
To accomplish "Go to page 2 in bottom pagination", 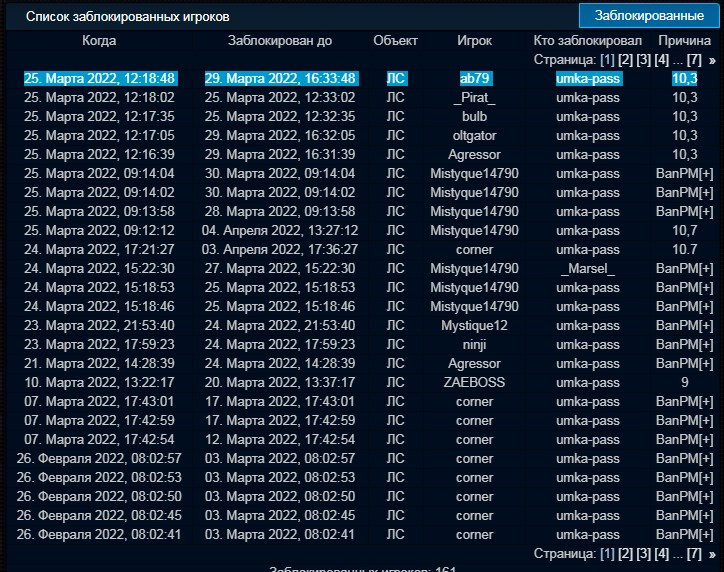I will (x=625, y=554).
